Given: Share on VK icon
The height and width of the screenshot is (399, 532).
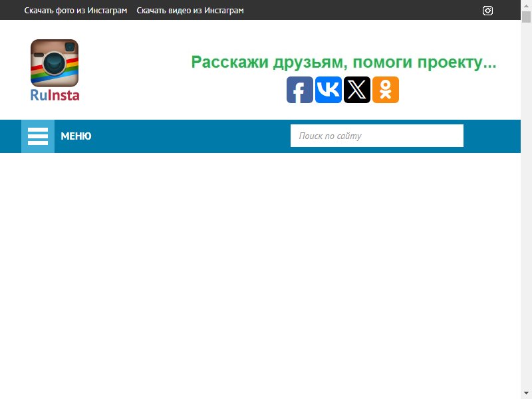Looking at the screenshot, I should [329, 90].
